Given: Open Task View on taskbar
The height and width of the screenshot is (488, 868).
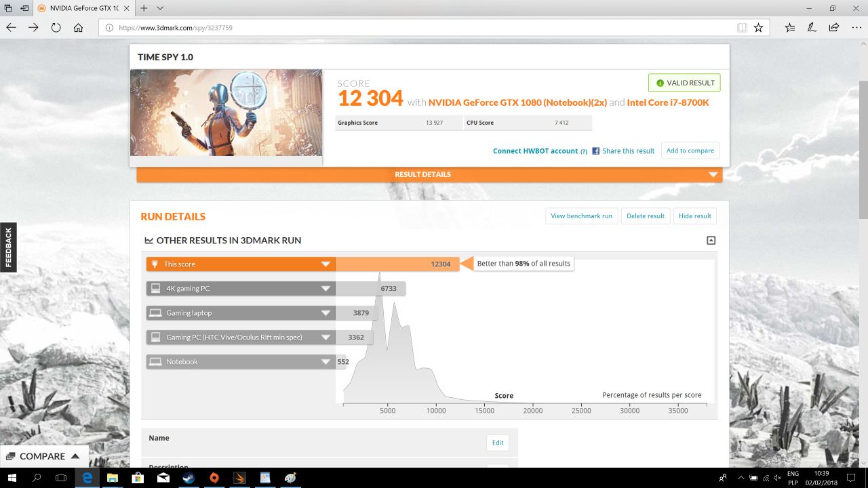Looking at the screenshot, I should [x=60, y=478].
